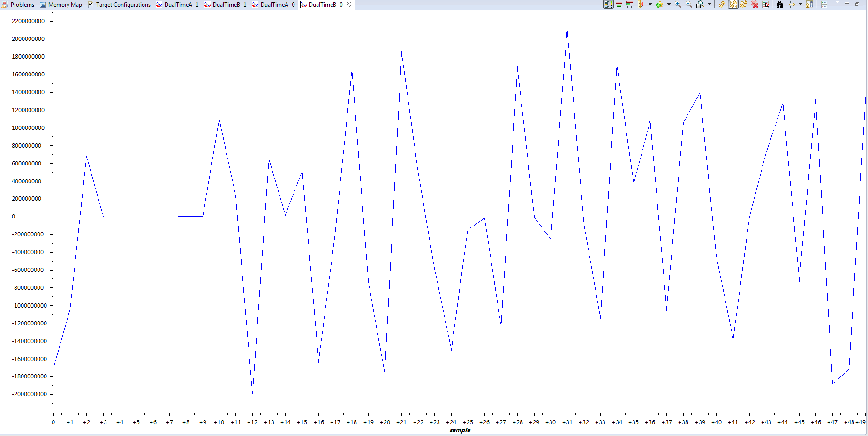The width and height of the screenshot is (868, 436).
Task: Expand the dropdown next to the star icon
Action: tap(669, 4)
